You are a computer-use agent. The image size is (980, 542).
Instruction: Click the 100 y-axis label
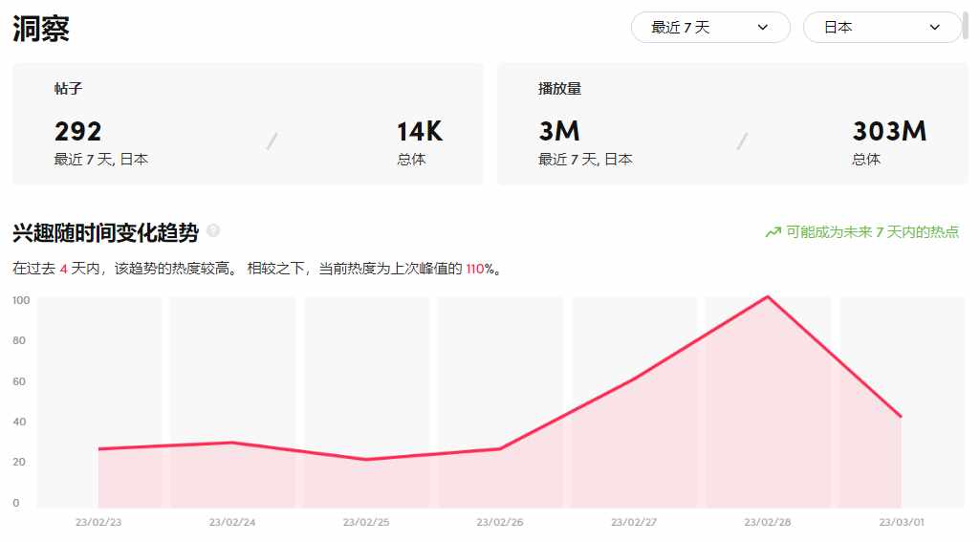click(x=21, y=301)
